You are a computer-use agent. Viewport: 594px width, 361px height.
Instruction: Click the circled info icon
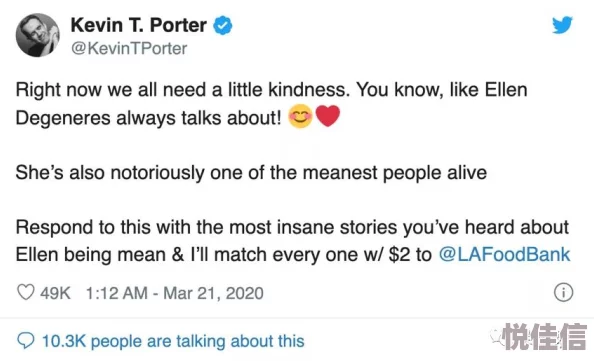563,292
